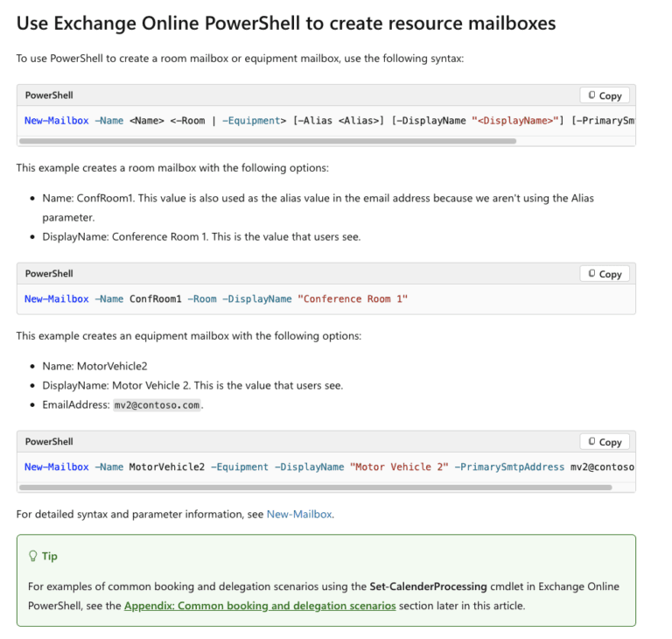Click the New-Mailbox cmdlet in syntax block
This screenshot has width=672, height=639.
click(57, 121)
